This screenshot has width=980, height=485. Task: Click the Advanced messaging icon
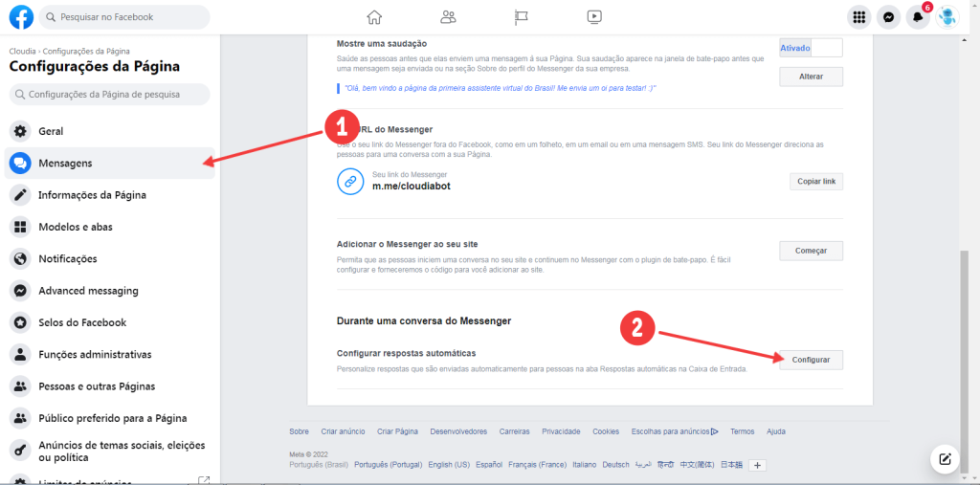[x=21, y=291]
